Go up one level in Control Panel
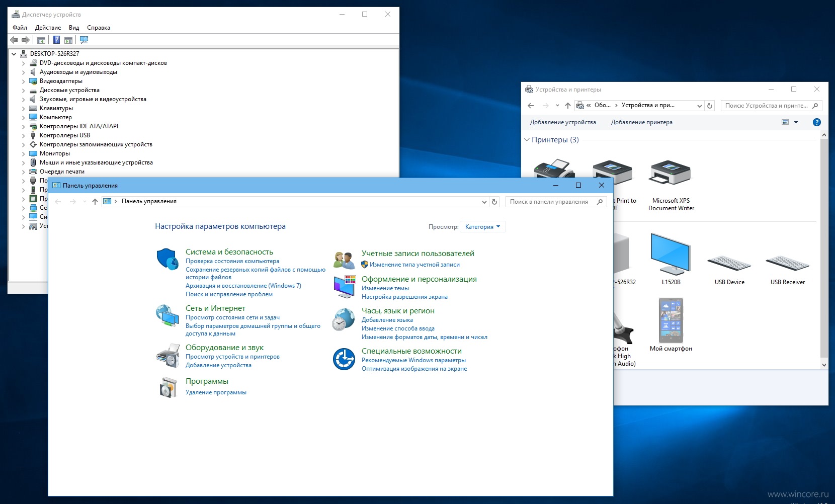 click(95, 202)
